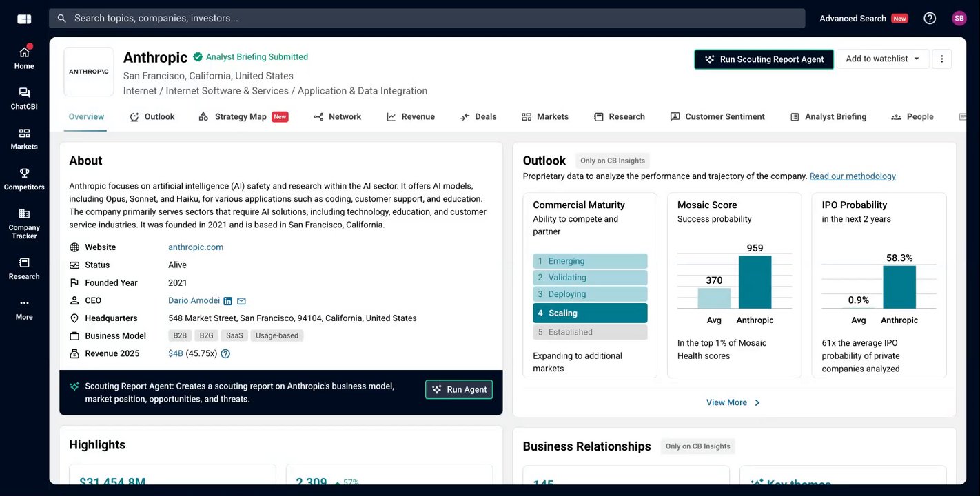The width and height of the screenshot is (980, 496).
Task: Open the Network tab
Action: click(338, 117)
